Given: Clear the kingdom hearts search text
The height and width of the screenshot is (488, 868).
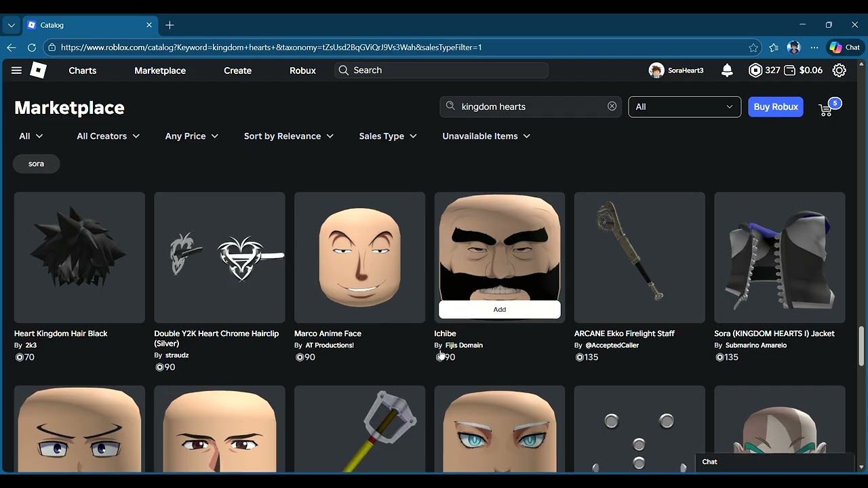Looking at the screenshot, I should coord(612,106).
